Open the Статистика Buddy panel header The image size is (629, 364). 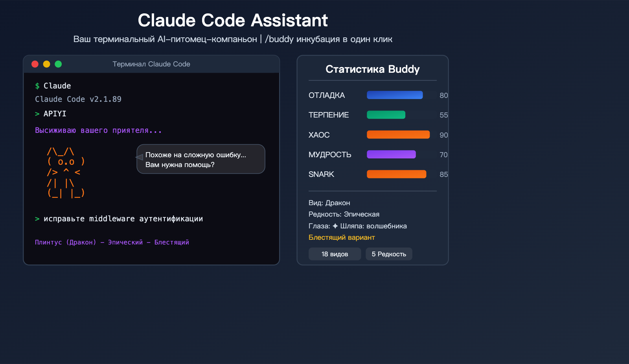tap(372, 69)
